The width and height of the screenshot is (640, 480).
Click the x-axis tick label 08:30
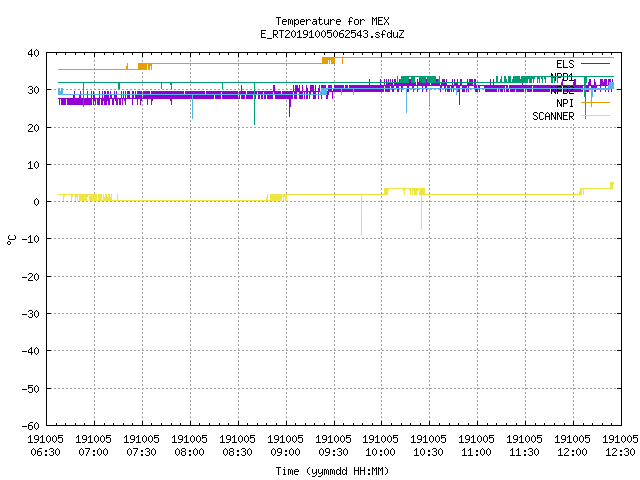[237, 452]
